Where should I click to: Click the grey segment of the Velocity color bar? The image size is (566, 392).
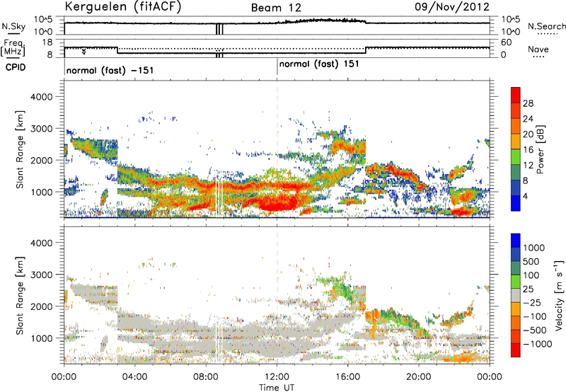[x=516, y=295]
